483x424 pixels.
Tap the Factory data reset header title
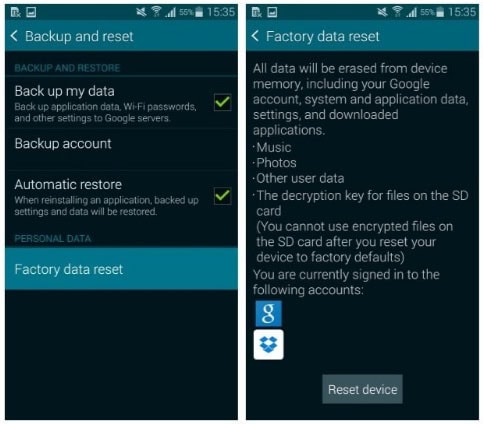[x=323, y=36]
